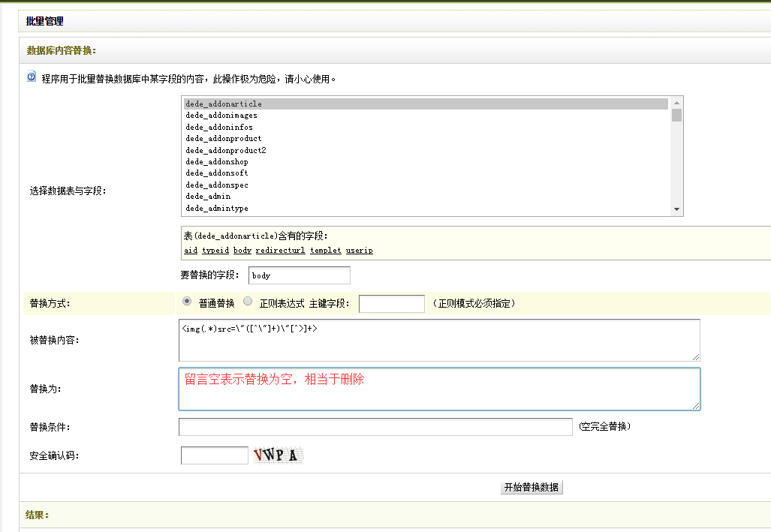Click the VWPA captcha image
Image resolution: width=771 pixels, height=532 pixels.
click(x=279, y=455)
